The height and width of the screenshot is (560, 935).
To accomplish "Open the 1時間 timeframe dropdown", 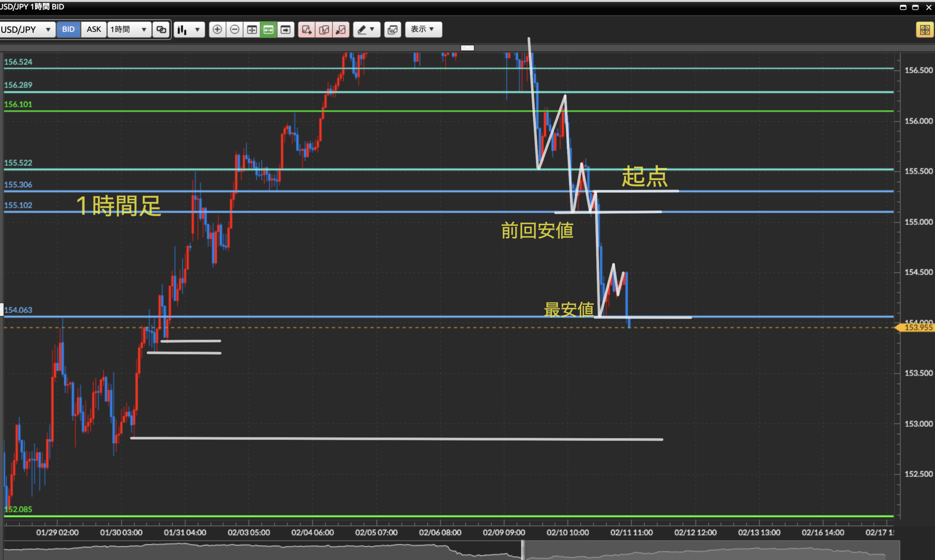I will pyautogui.click(x=129, y=30).
